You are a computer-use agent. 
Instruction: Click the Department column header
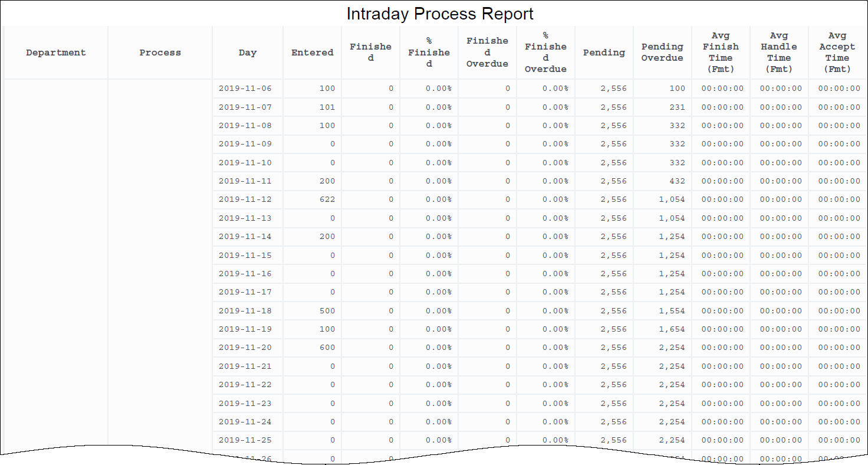click(x=56, y=53)
